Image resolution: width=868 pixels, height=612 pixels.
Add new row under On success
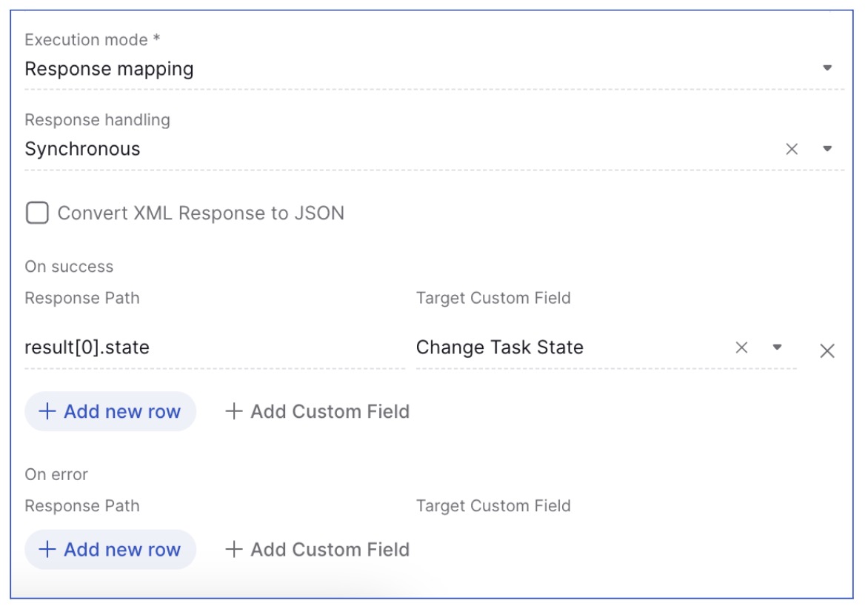(110, 411)
